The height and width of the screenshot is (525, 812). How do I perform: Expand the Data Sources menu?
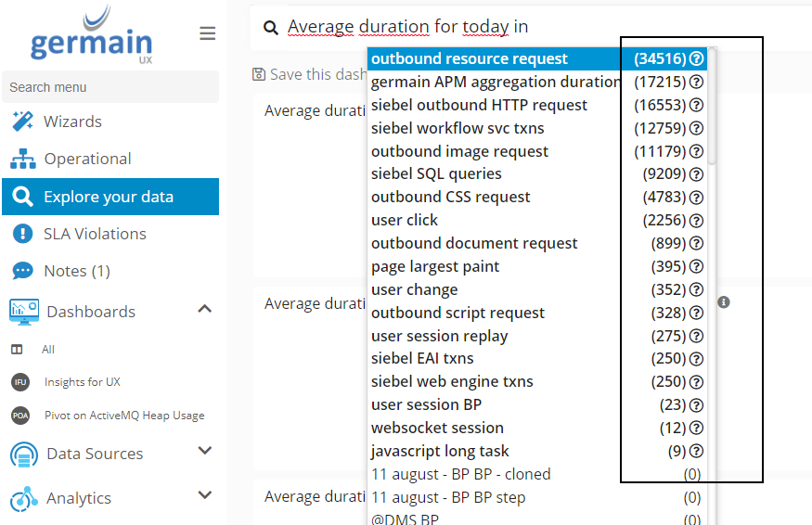[x=205, y=452]
